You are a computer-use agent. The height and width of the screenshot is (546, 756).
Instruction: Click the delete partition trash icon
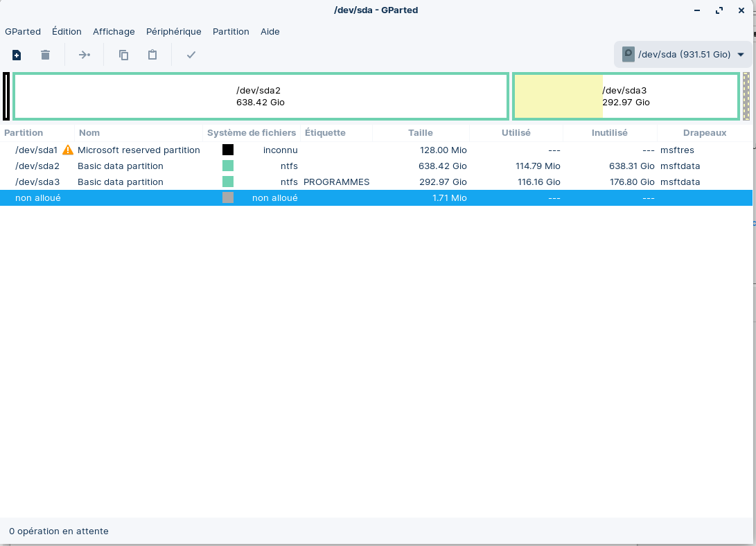point(45,55)
